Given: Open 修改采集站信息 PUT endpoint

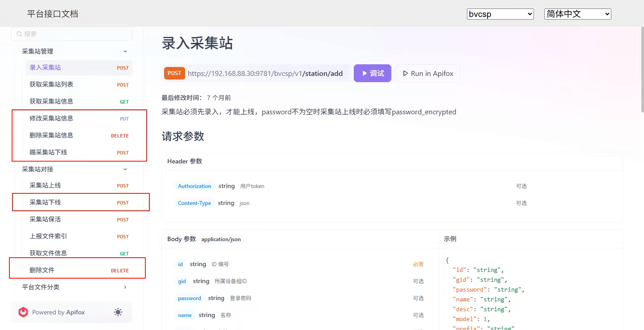Looking at the screenshot, I should tap(51, 118).
